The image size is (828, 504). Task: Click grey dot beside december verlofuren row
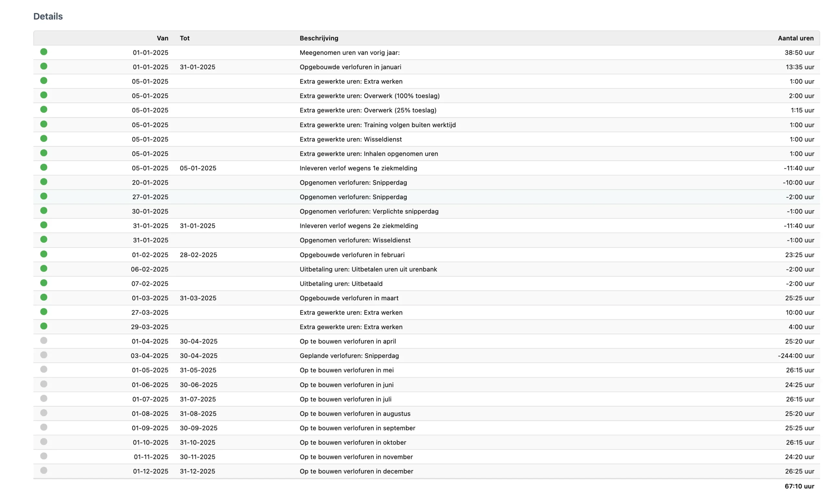44,470
